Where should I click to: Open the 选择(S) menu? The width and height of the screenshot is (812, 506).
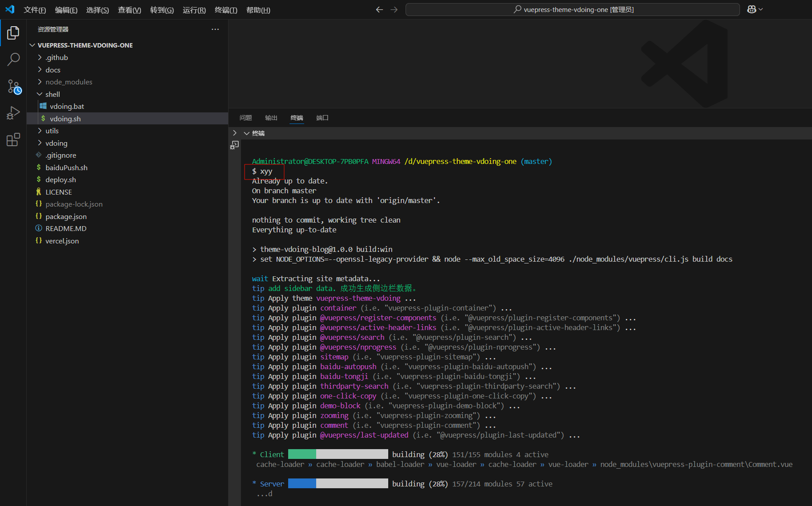coord(97,10)
